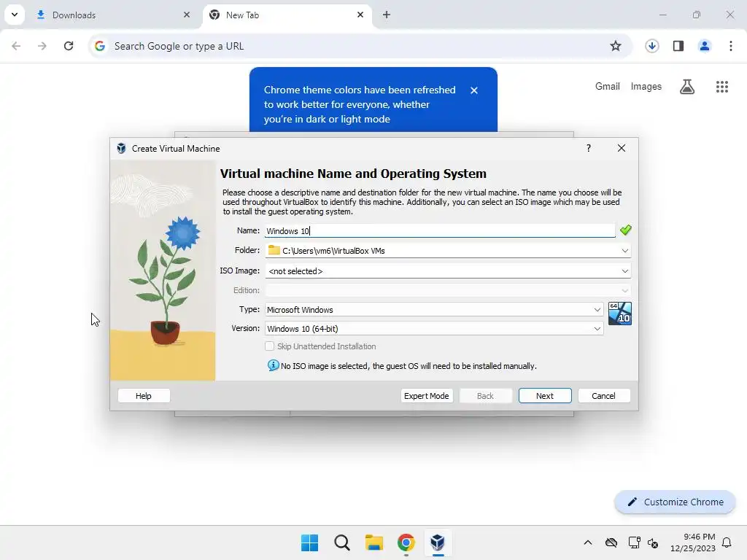Open the notification bell in taskbar
747x560 pixels.
pyautogui.click(x=727, y=542)
